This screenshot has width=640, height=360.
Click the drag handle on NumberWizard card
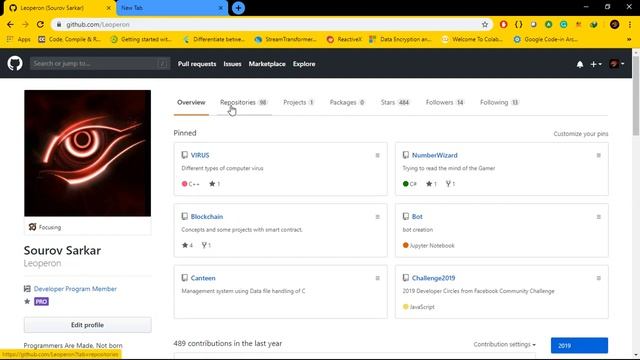coord(598,155)
